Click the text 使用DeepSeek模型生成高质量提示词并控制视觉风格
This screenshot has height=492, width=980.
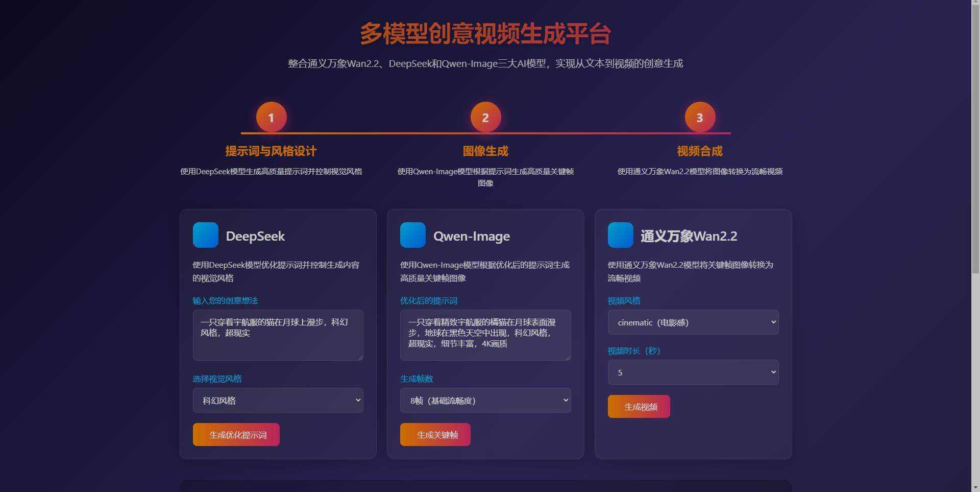point(271,172)
